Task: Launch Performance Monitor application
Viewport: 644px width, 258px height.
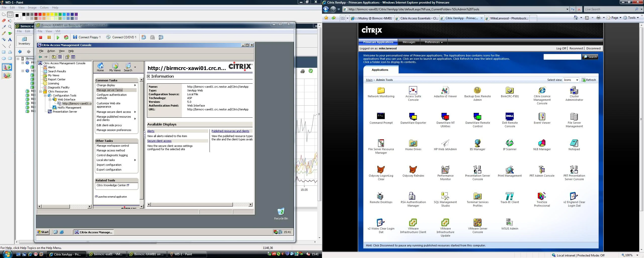Action: [x=445, y=173]
